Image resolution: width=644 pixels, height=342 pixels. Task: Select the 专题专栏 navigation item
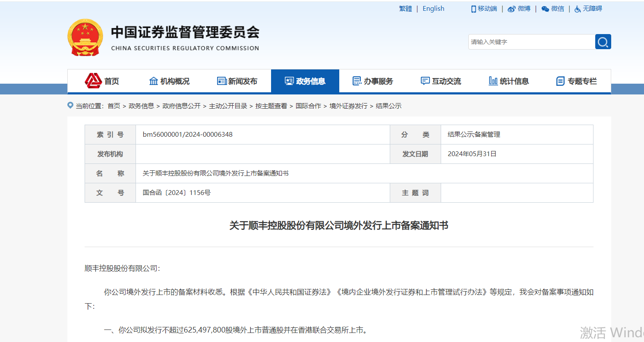[577, 81]
